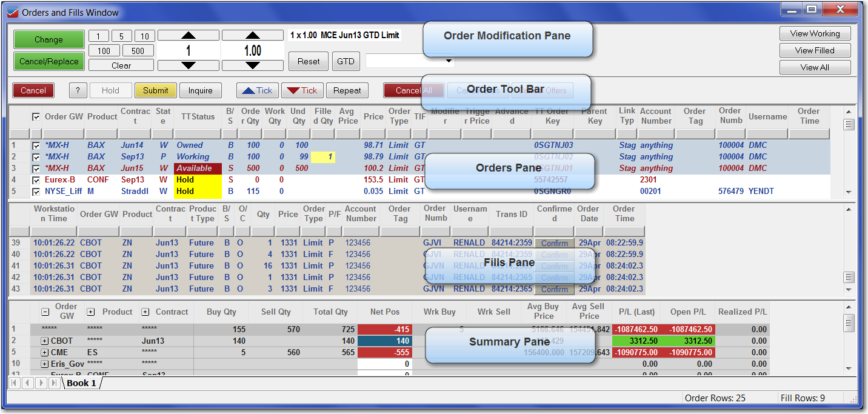Go to previous sheet with the back arrow
868x414 pixels.
pos(27,383)
